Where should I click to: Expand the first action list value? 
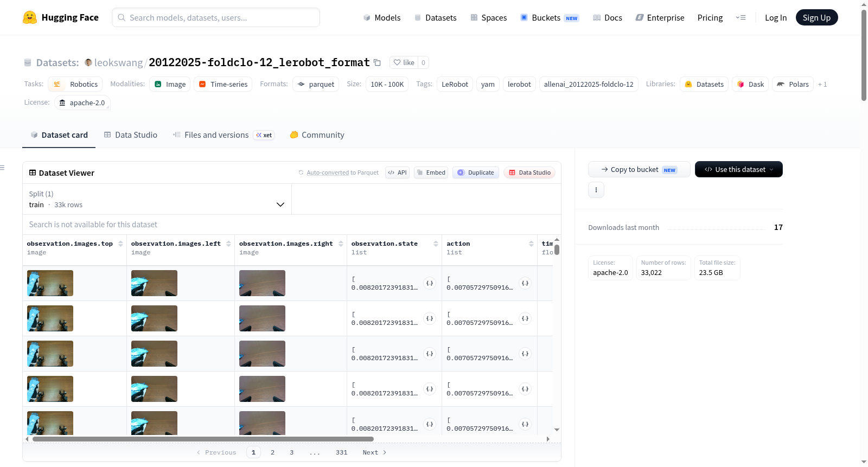tap(525, 283)
